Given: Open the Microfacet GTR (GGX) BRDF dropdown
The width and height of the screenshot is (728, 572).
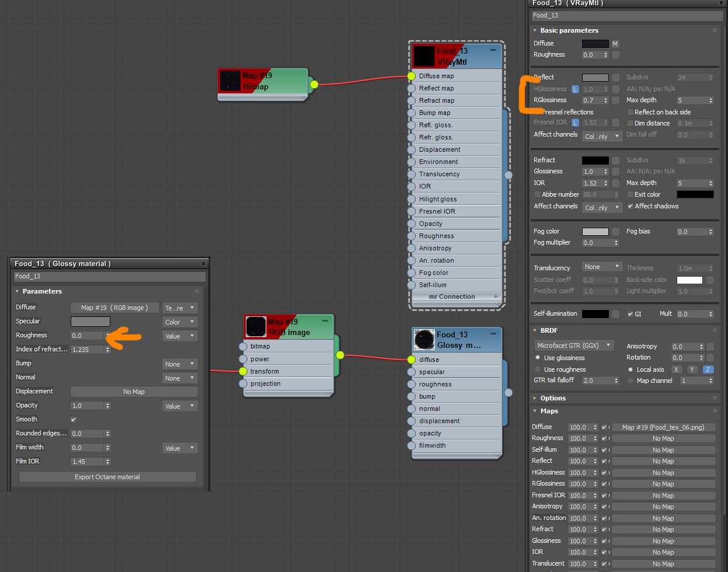Looking at the screenshot, I should coord(574,346).
